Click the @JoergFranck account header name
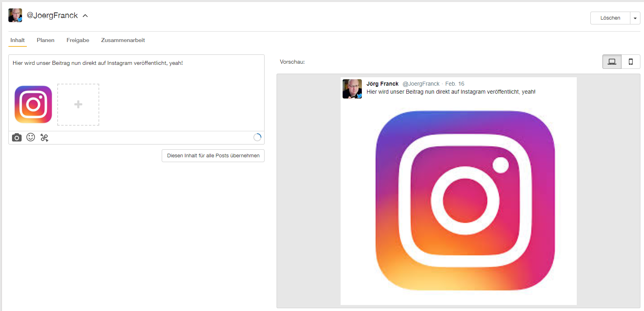This screenshot has width=644, height=311. (52, 16)
